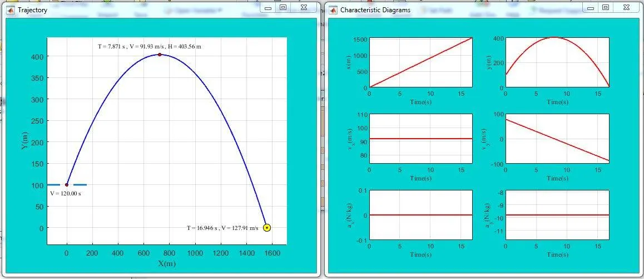644x279 pixels.
Task: Close the Trajectory figure window
Action: coord(303,8)
